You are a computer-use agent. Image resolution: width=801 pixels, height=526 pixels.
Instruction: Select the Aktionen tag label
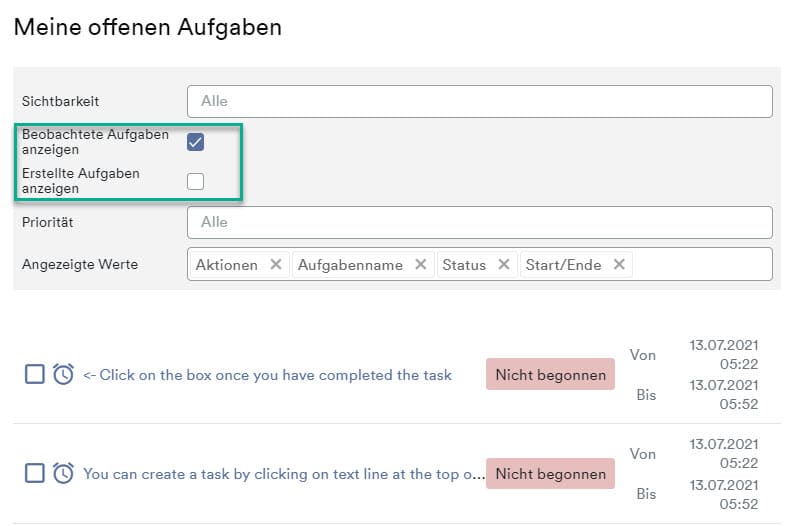(227, 265)
